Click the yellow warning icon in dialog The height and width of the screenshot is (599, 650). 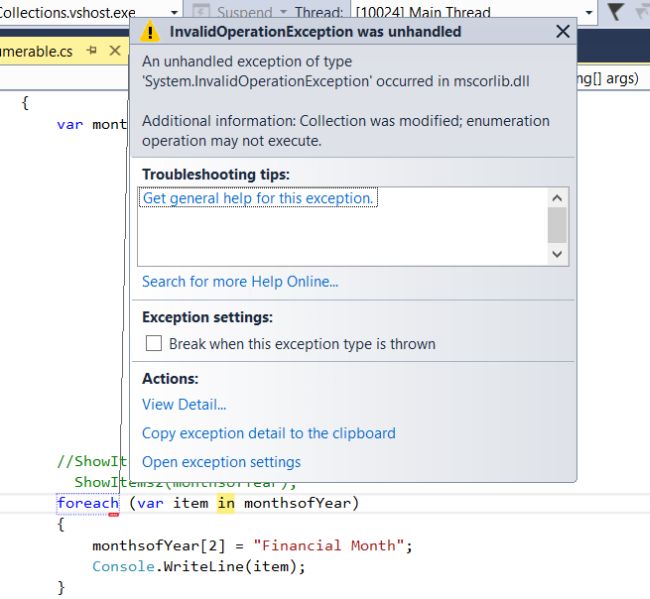(150, 32)
